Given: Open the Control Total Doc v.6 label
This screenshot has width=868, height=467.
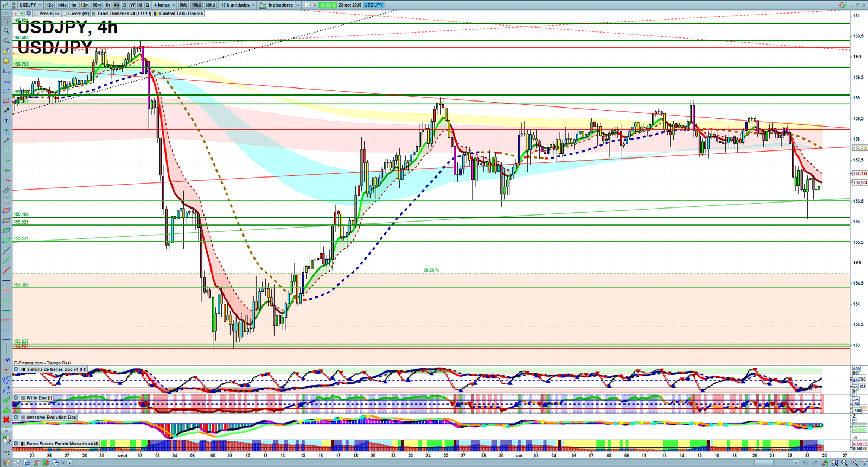Looking at the screenshot, I should pyautogui.click(x=181, y=14).
